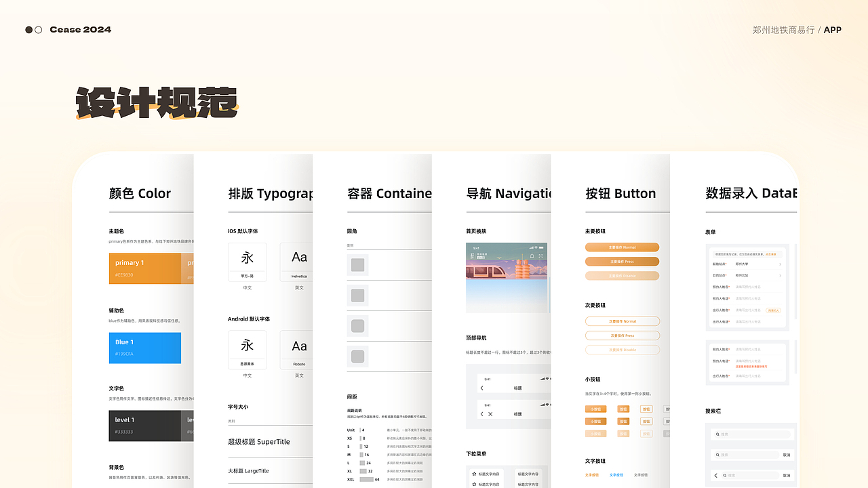Select 标题文字内容 in the 下拉菜单 list
The width and height of the screenshot is (868, 488).
tap(489, 474)
